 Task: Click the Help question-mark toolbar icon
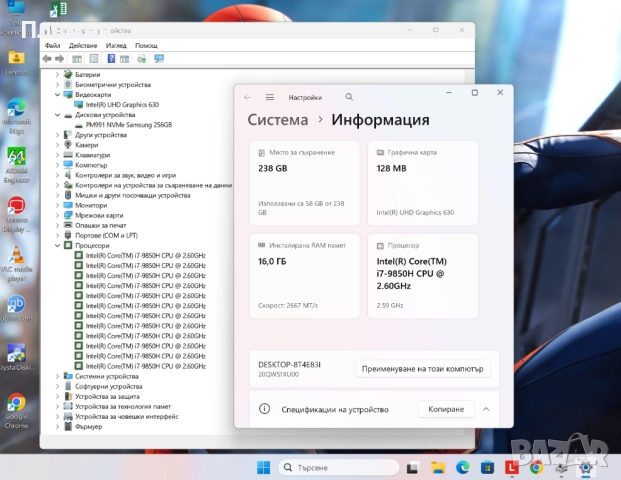111,59
